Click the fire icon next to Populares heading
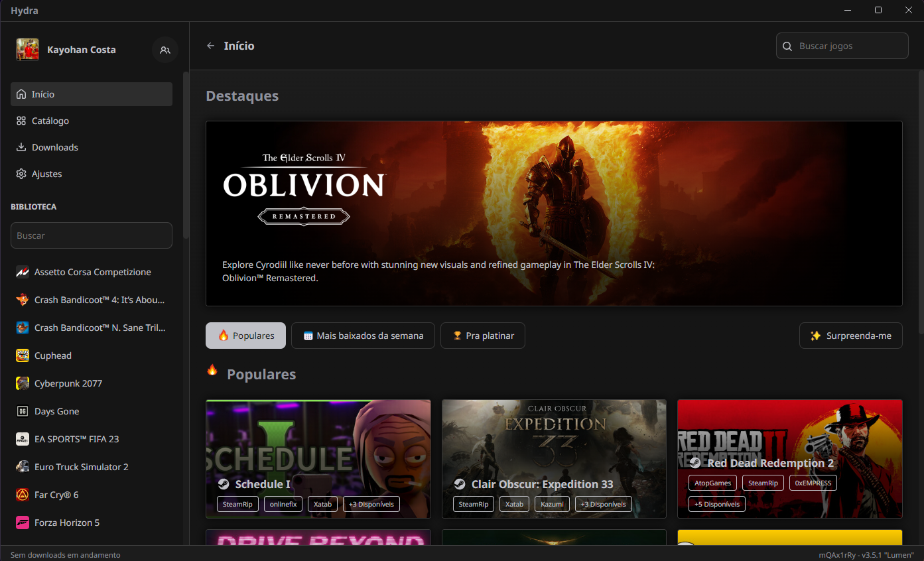 click(212, 370)
